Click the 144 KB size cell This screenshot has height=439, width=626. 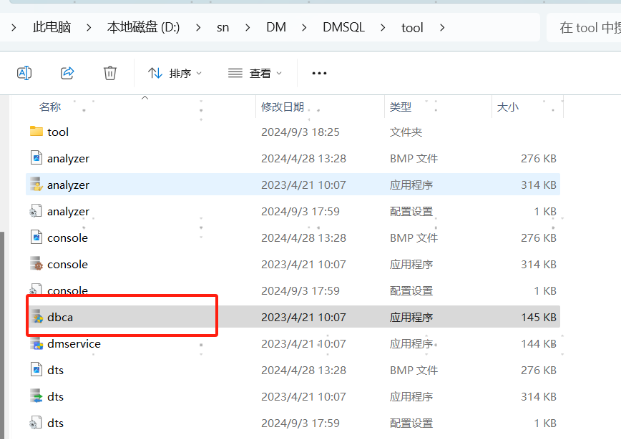[539, 344]
